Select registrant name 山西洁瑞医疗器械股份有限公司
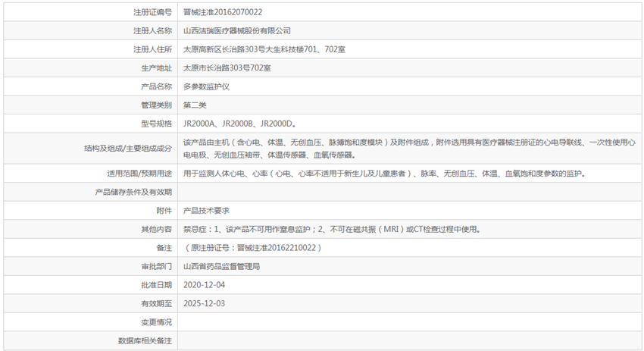This screenshot has width=644, height=351. (237, 31)
